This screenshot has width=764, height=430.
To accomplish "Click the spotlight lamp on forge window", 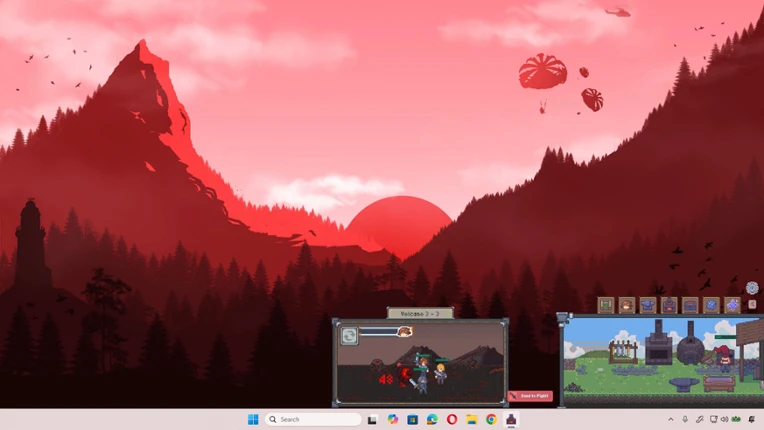I will [563, 318].
